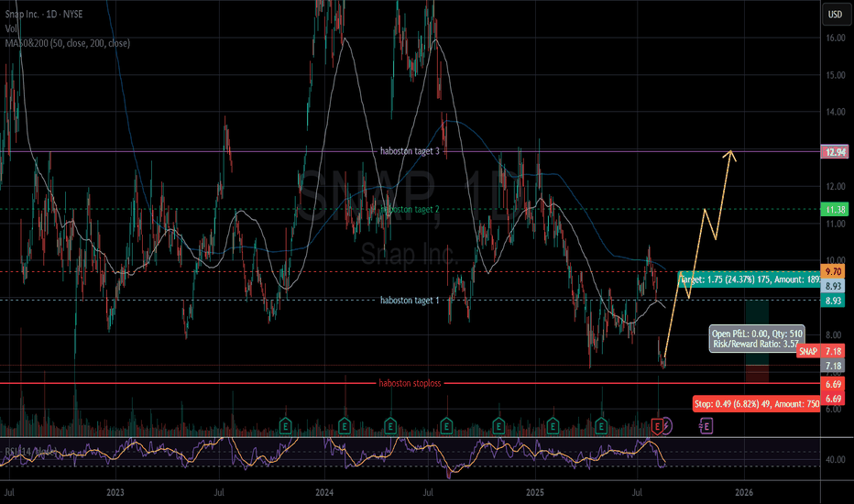Click the purple lightning bolt event icon
This screenshot has width=854, height=504.
(667, 426)
